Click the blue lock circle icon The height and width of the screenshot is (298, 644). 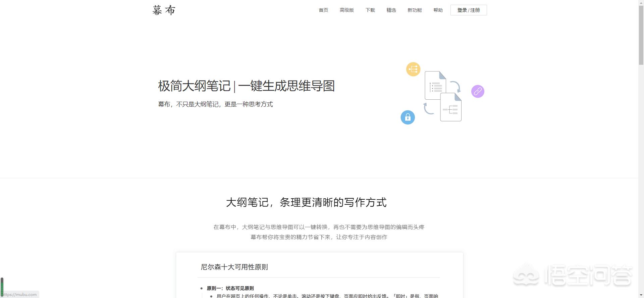[408, 117]
